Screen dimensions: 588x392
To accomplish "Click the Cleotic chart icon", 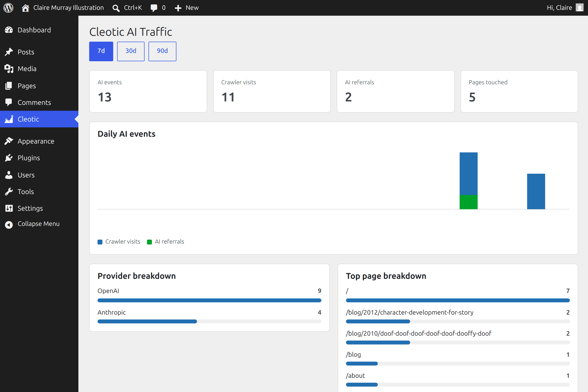I will click(x=9, y=119).
